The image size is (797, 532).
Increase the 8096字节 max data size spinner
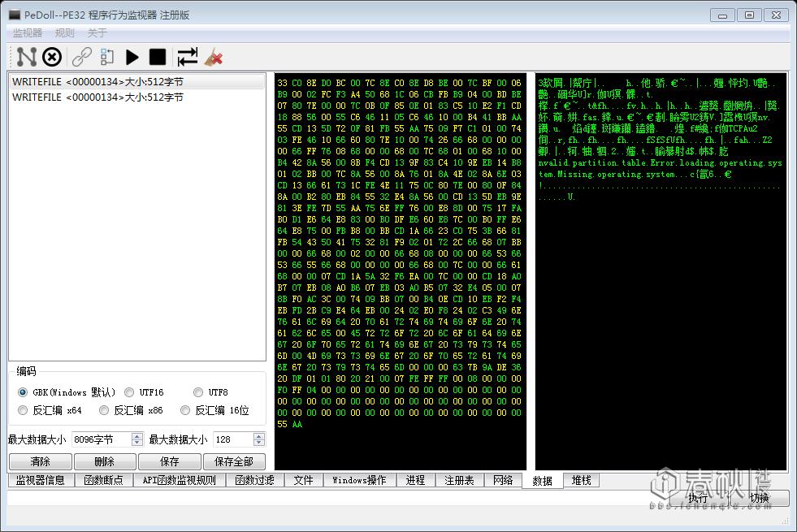point(136,435)
